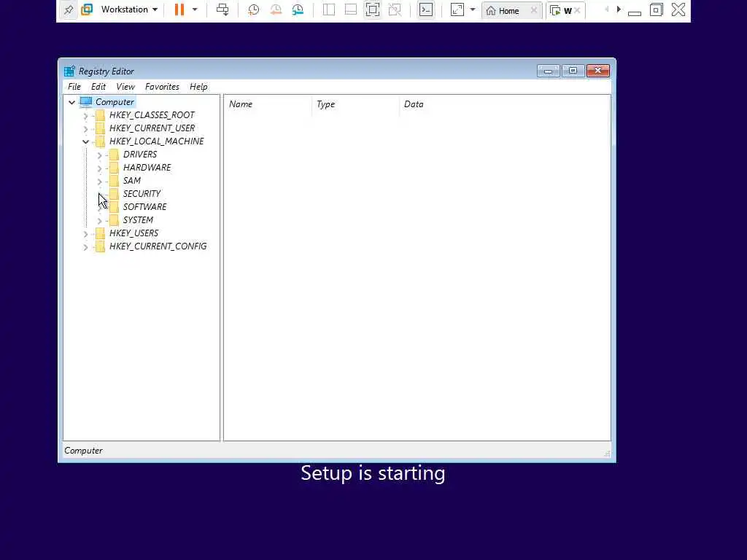Screen dimensions: 747x560
Task: Collapse the Computer tree node
Action: [71, 102]
